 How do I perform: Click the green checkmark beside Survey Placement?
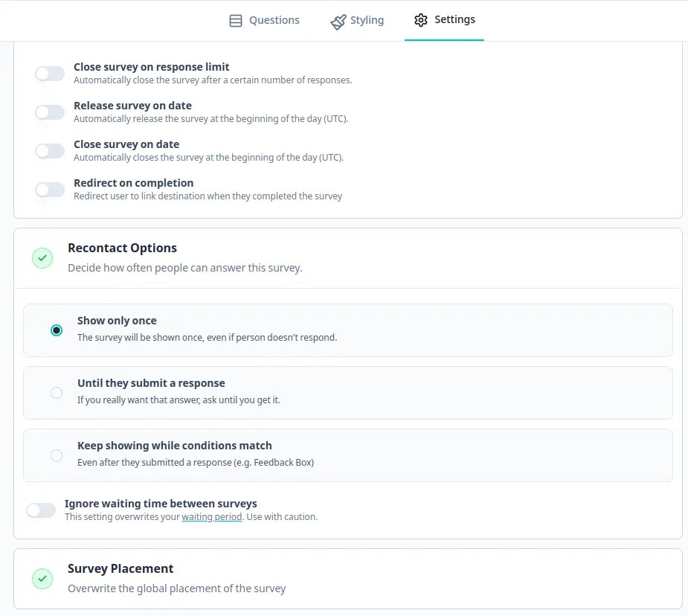(42, 578)
